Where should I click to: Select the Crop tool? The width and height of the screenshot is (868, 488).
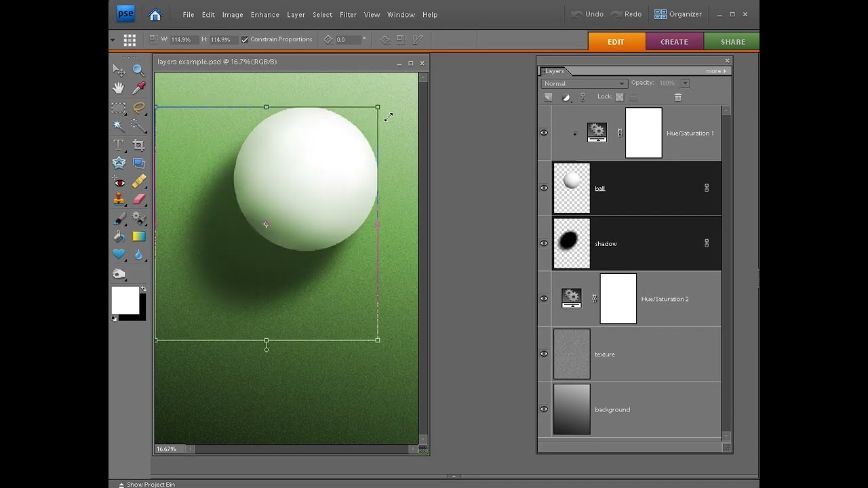click(x=138, y=145)
